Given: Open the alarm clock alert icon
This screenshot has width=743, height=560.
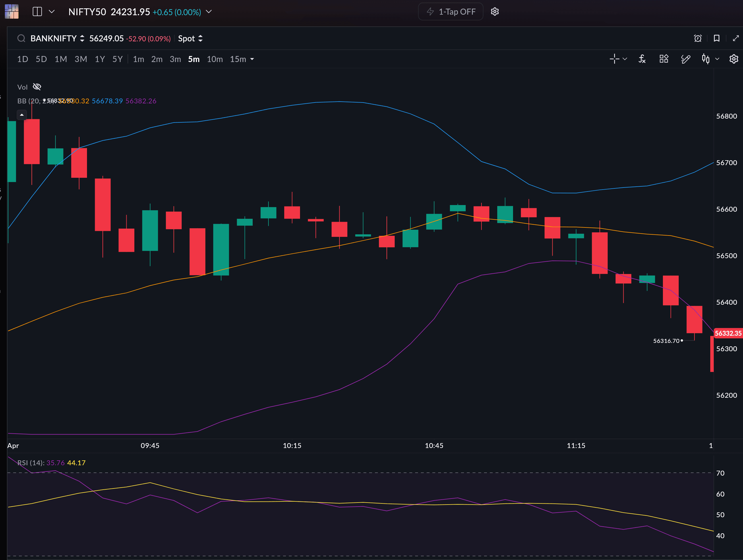Looking at the screenshot, I should [x=698, y=38].
